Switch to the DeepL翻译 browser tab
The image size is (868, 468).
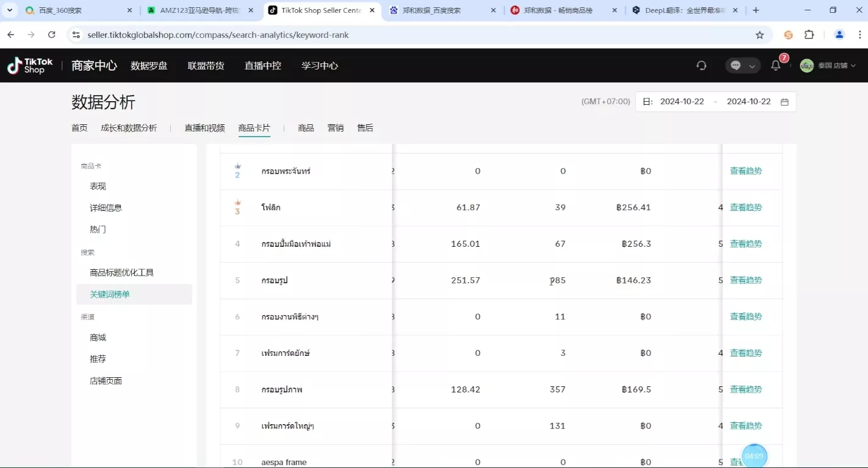coord(683,10)
